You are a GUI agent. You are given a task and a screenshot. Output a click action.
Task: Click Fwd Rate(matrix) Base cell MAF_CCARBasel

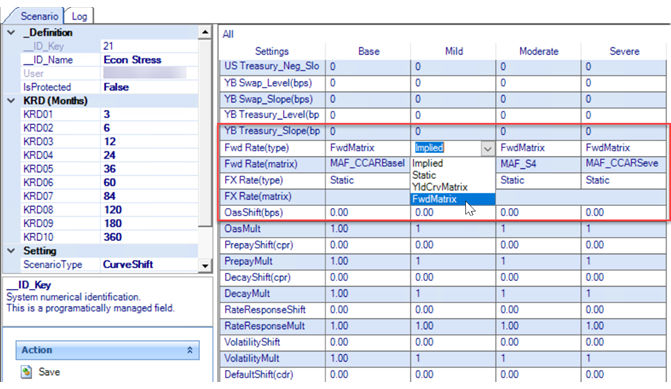click(367, 163)
